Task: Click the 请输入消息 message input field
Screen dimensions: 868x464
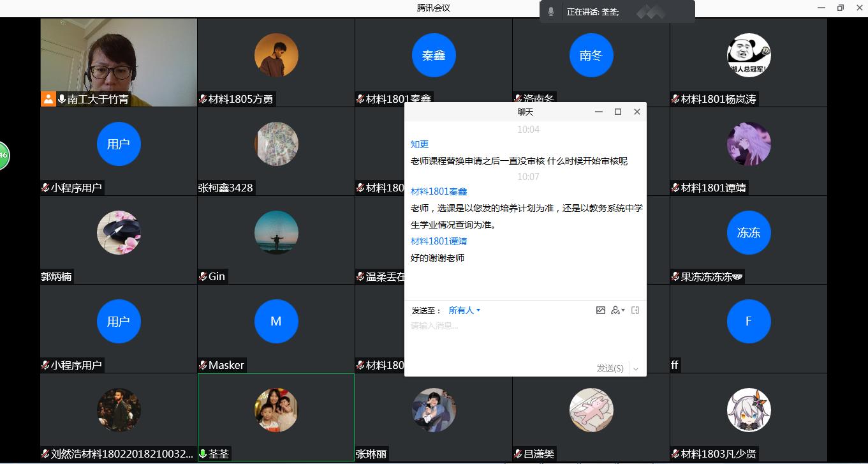Action: coord(523,338)
